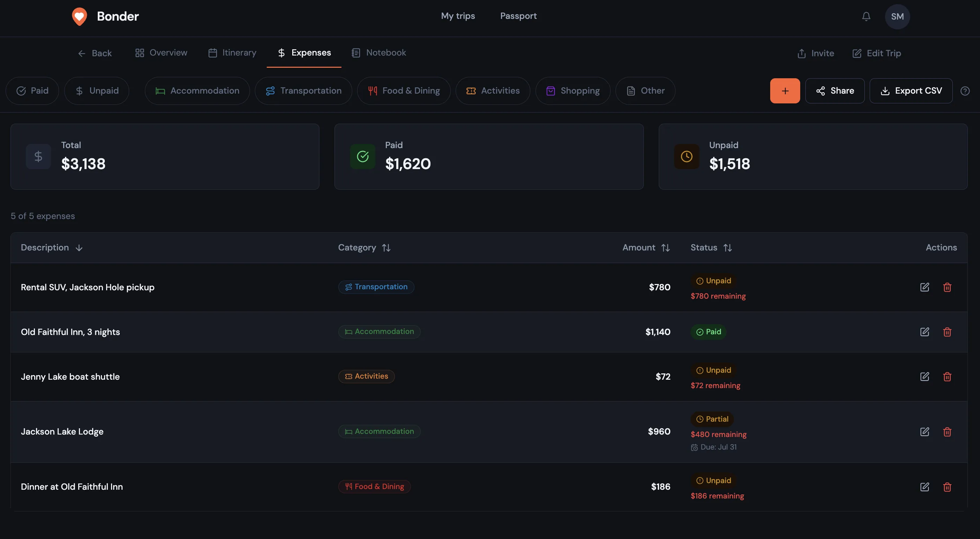Toggle the Unpaid filter chip
The width and height of the screenshot is (980, 539).
[97, 90]
